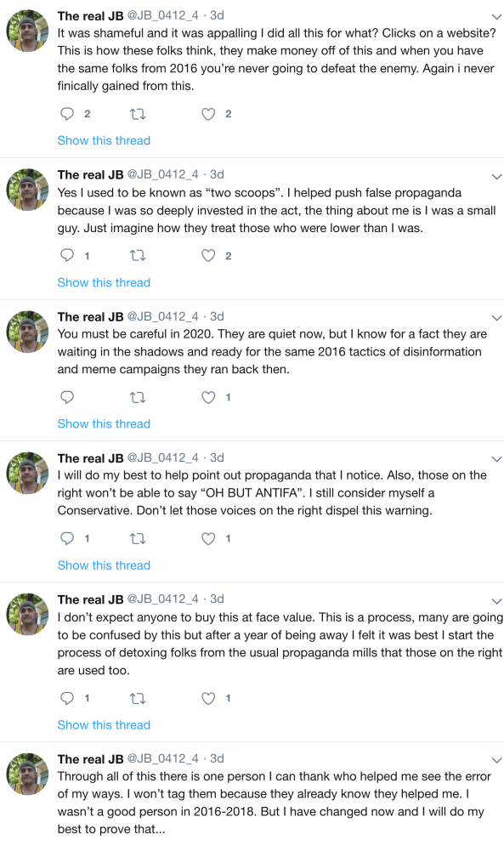Retweet the 'It was shameful' tweet
The image size is (504, 846).
[139, 114]
